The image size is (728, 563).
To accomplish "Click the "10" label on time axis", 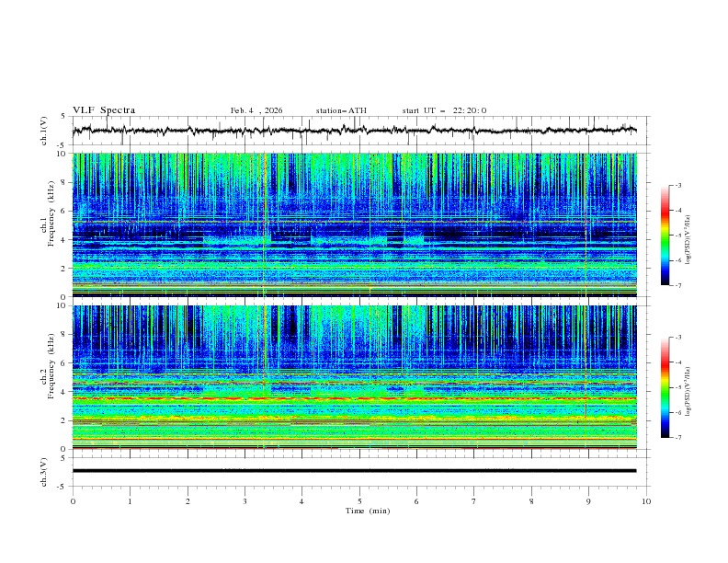I will (646, 501).
